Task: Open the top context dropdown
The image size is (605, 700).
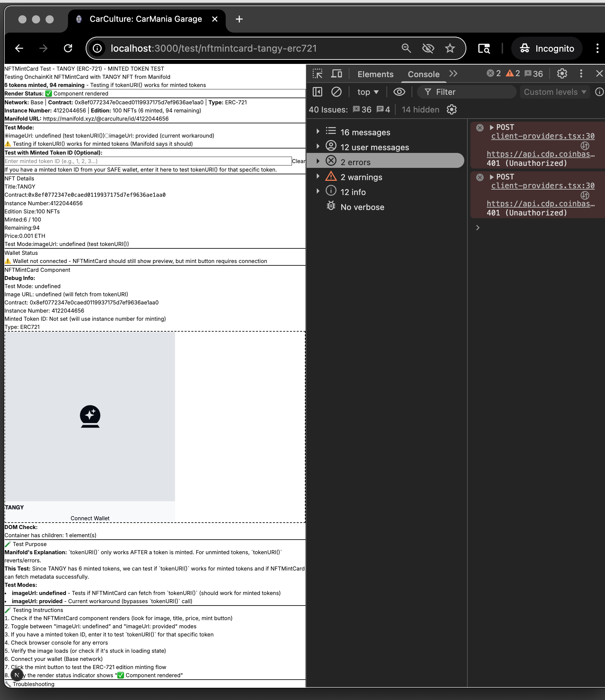Action: [368, 92]
